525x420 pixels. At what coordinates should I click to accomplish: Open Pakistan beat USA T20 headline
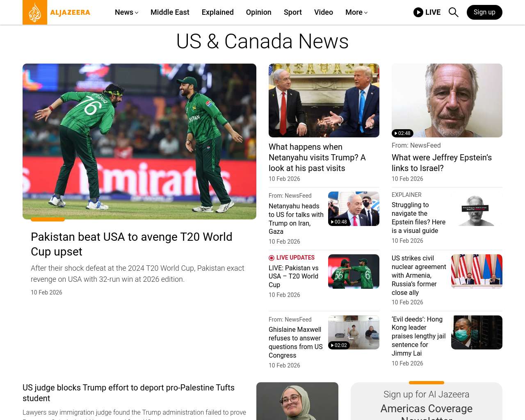coord(132,244)
